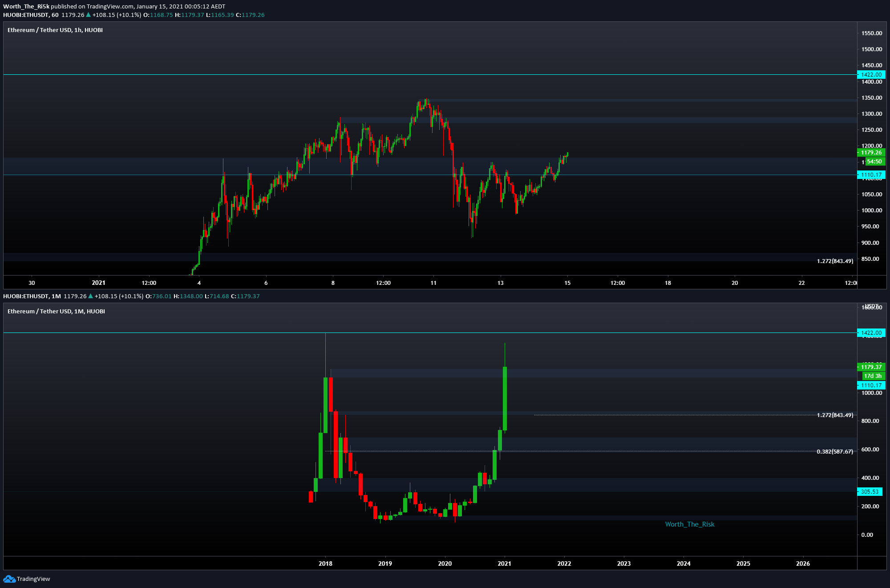Click the TradingView cloud logo icon
The width and height of the screenshot is (890, 588).
9,579
